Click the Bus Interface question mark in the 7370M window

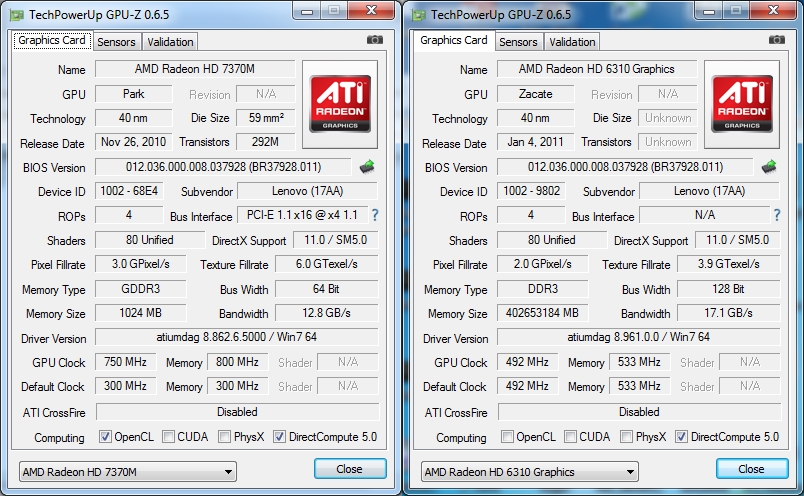(x=375, y=215)
